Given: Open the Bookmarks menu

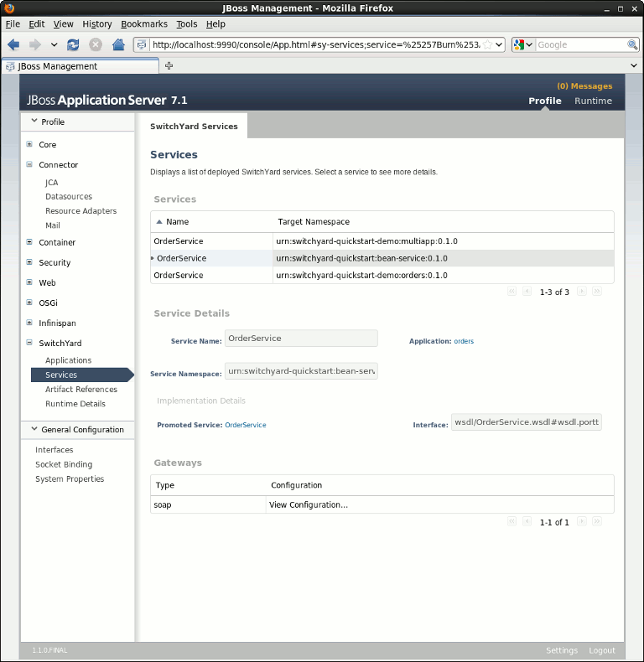Looking at the screenshot, I should point(144,24).
